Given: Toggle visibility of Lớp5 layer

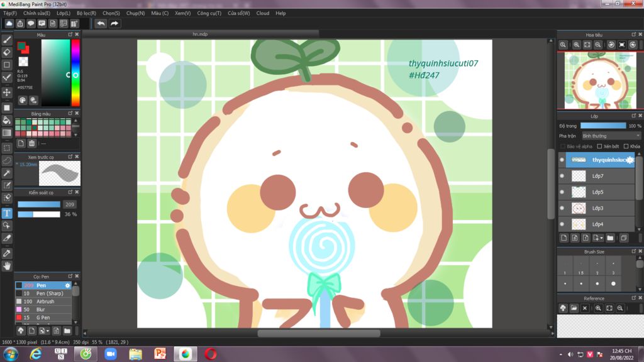Looking at the screenshot, I should click(562, 192).
